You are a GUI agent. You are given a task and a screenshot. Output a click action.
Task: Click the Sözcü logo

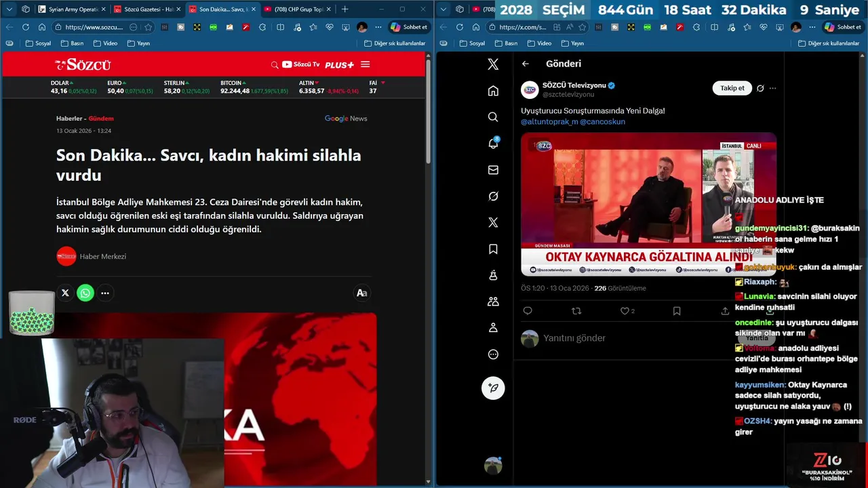[83, 64]
